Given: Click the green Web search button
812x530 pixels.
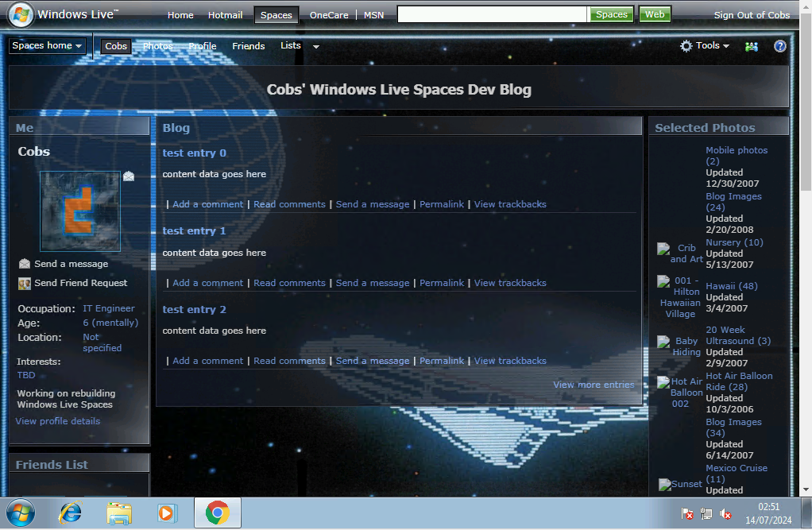Looking at the screenshot, I should [655, 14].
